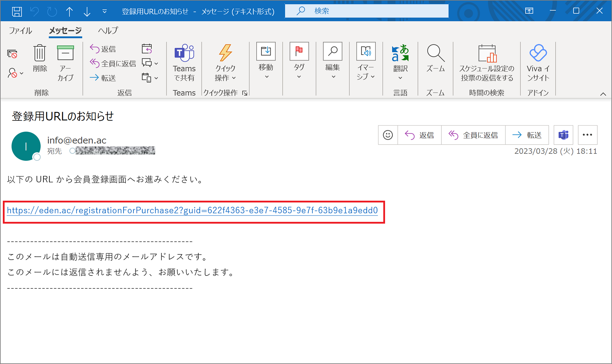Open Quick Steps dialog launcher icon
This screenshot has width=612, height=364.
245,93
